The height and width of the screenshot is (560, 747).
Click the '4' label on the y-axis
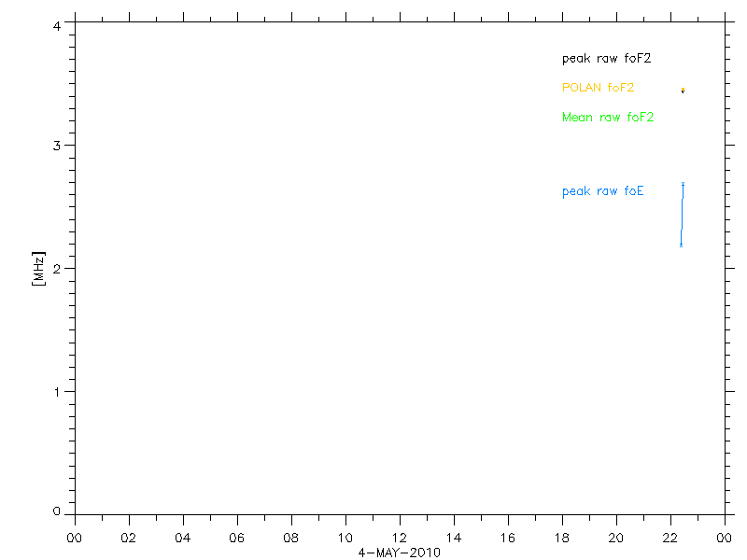click(58, 26)
